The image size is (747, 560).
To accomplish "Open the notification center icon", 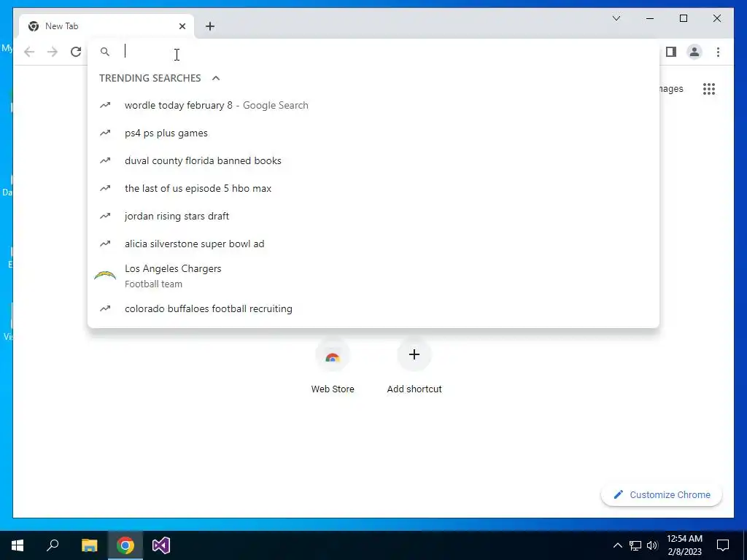I will (x=723, y=545).
